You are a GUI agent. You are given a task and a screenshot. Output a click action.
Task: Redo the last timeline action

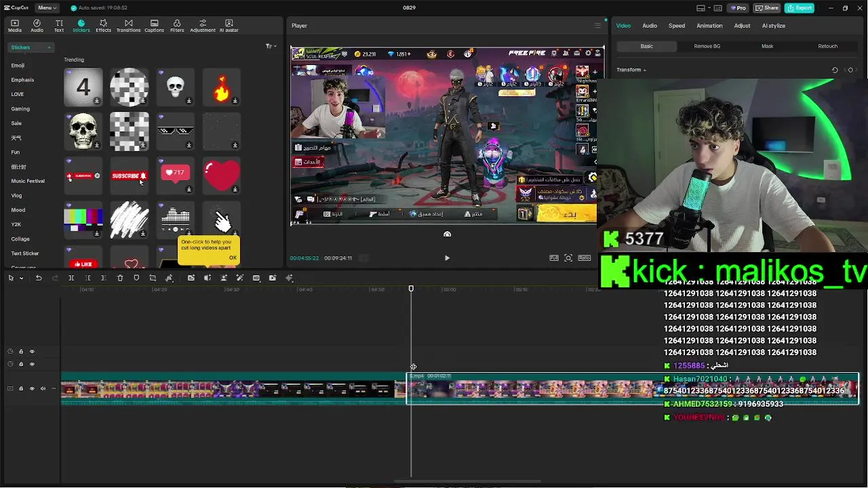point(54,278)
